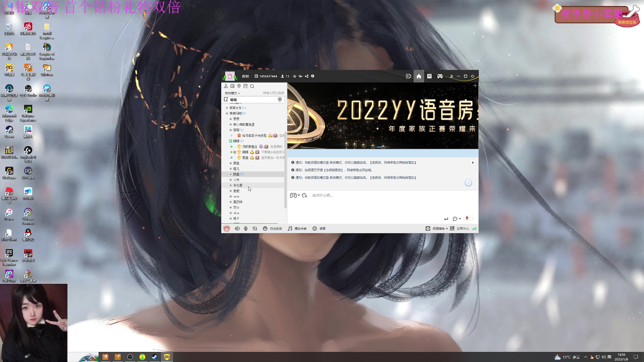Locate my position with the pin icon

tap(239, 86)
